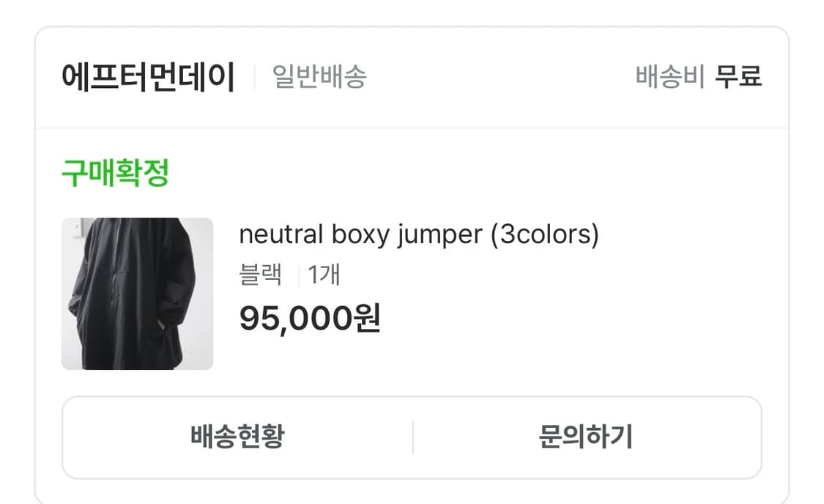Click the order card header row
824x504 pixels.
point(412,76)
